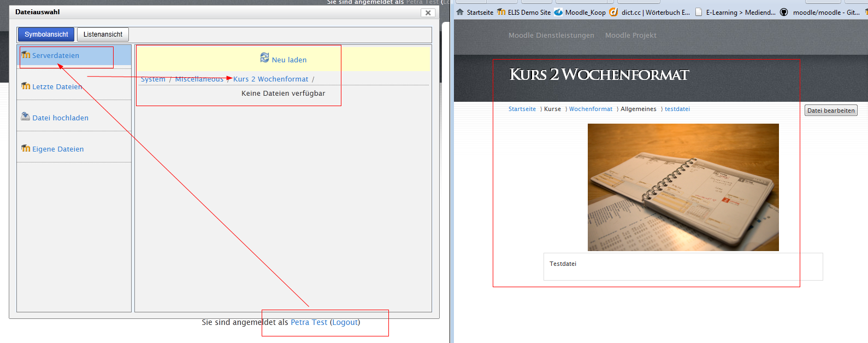Click the dict.cc bookmark icon
The width and height of the screenshot is (868, 343).
[x=613, y=12]
